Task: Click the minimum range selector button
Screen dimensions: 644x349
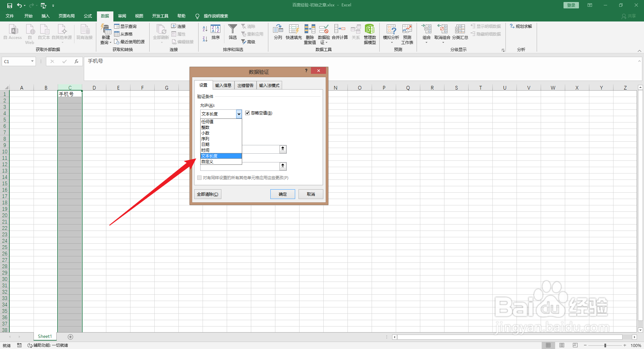Action: pyautogui.click(x=283, y=149)
